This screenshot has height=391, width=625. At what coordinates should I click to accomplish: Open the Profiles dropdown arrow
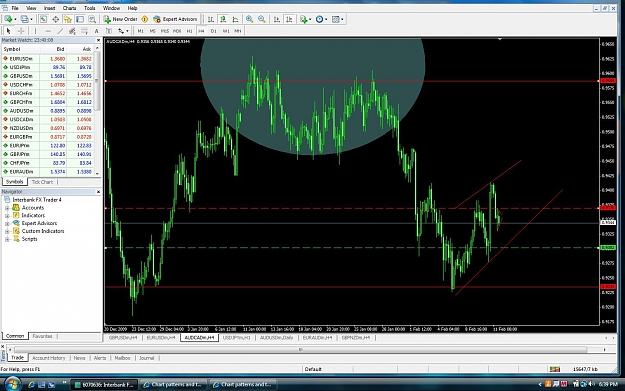point(31,19)
